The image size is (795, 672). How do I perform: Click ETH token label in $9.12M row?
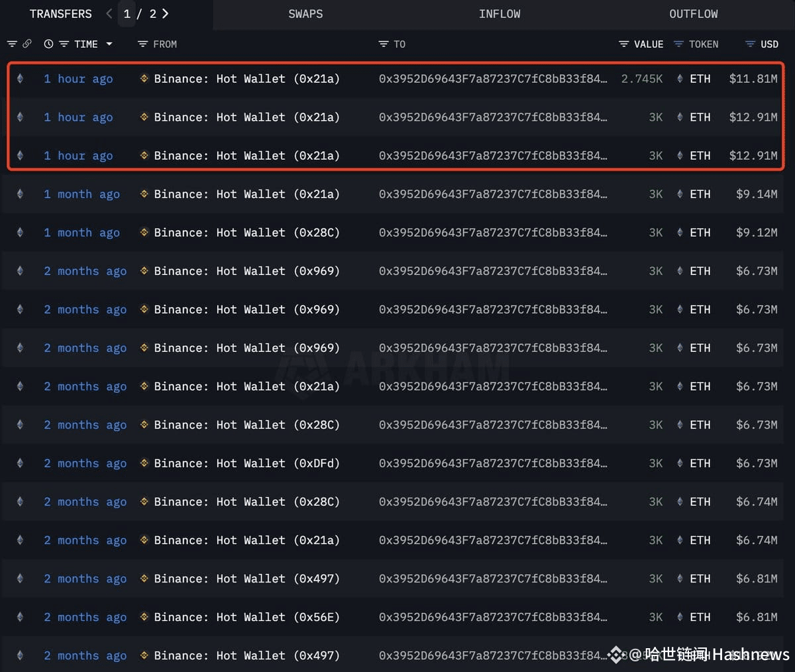pyautogui.click(x=700, y=233)
